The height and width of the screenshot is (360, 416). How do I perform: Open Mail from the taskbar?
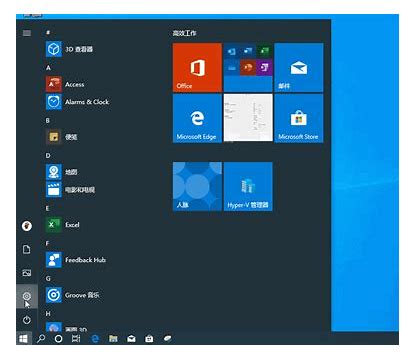(131, 339)
